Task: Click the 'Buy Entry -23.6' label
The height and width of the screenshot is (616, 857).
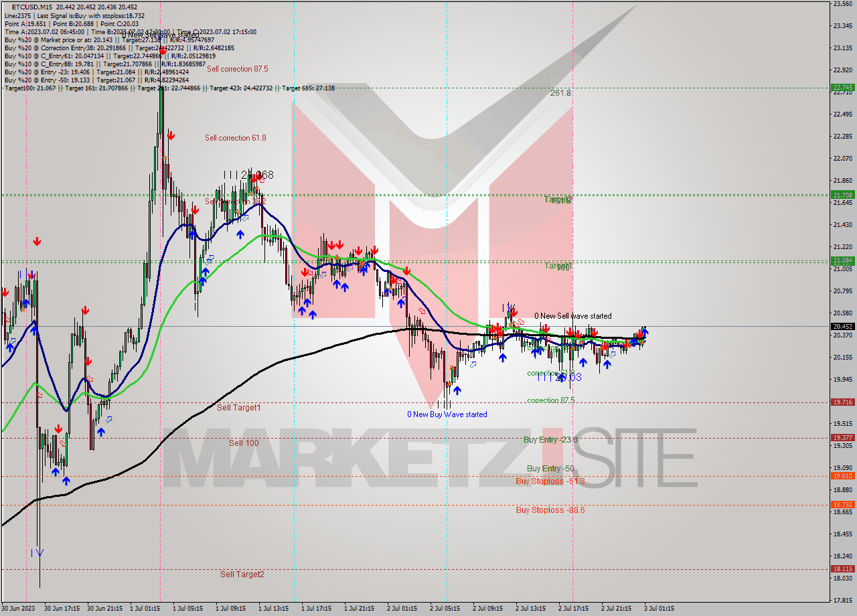Action: click(550, 440)
